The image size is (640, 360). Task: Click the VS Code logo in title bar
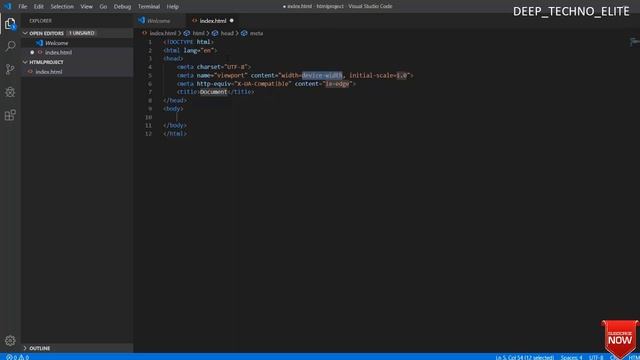(8, 6)
